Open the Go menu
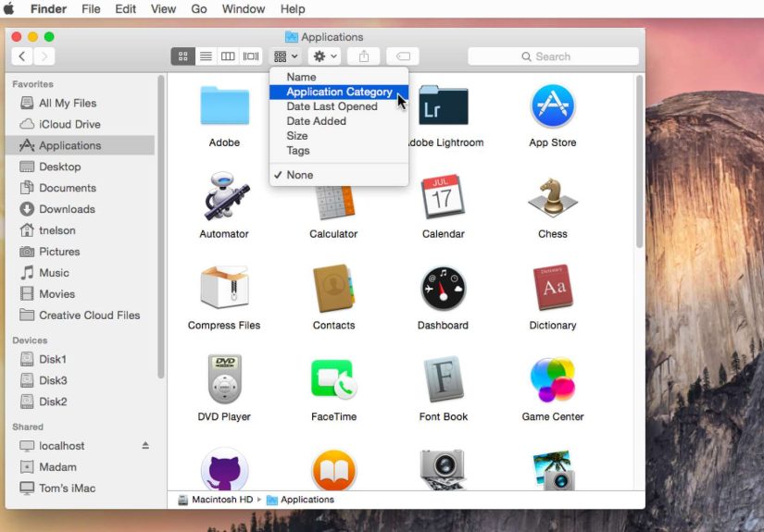Screen dimensions: 764x532 199,8
